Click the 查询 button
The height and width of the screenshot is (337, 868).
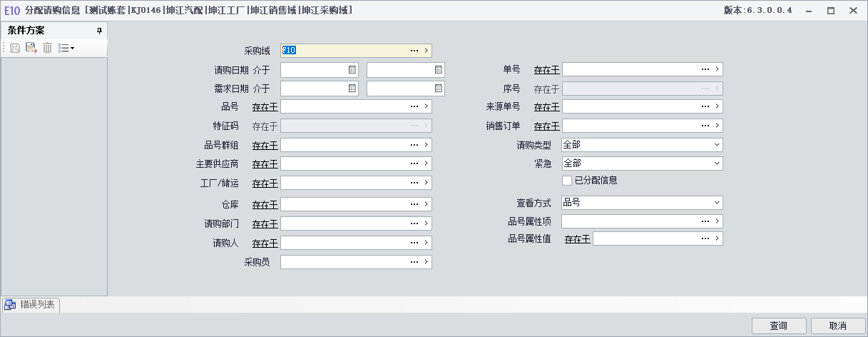click(x=779, y=326)
